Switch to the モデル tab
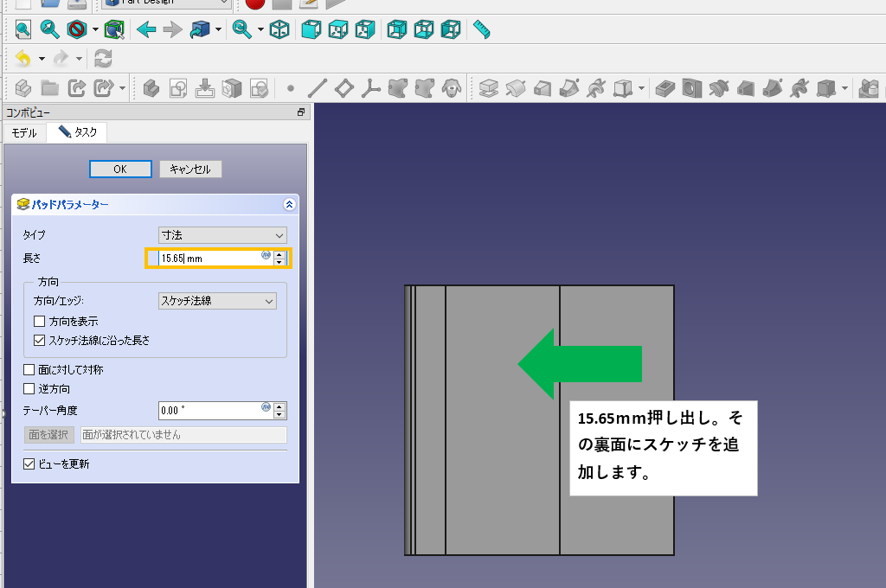 click(24, 133)
